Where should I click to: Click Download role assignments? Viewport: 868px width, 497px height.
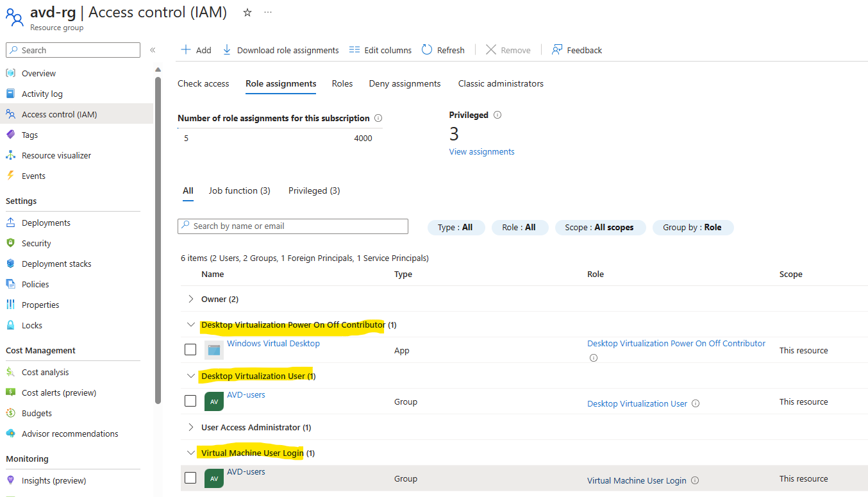[x=281, y=50]
